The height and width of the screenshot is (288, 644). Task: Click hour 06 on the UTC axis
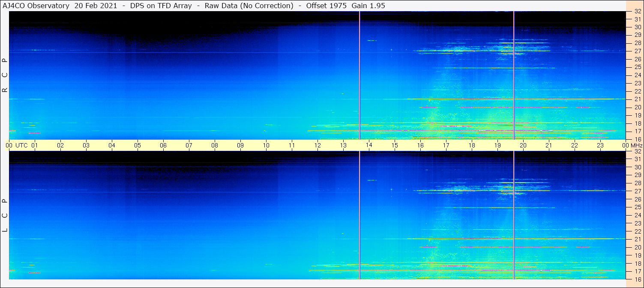(163, 145)
